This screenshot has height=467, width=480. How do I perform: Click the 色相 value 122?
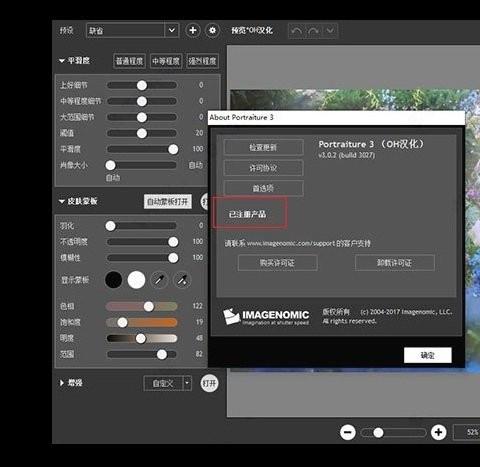pos(198,306)
